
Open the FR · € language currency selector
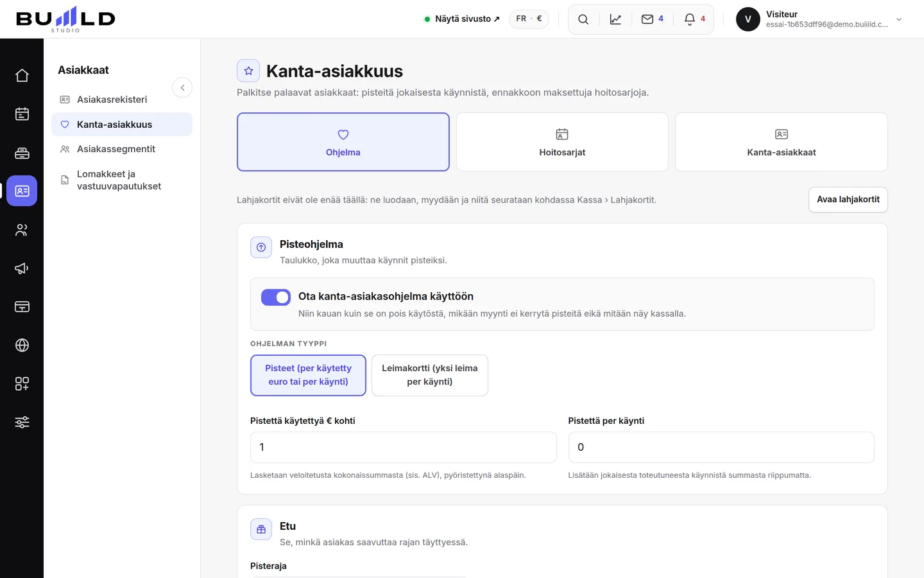[529, 19]
